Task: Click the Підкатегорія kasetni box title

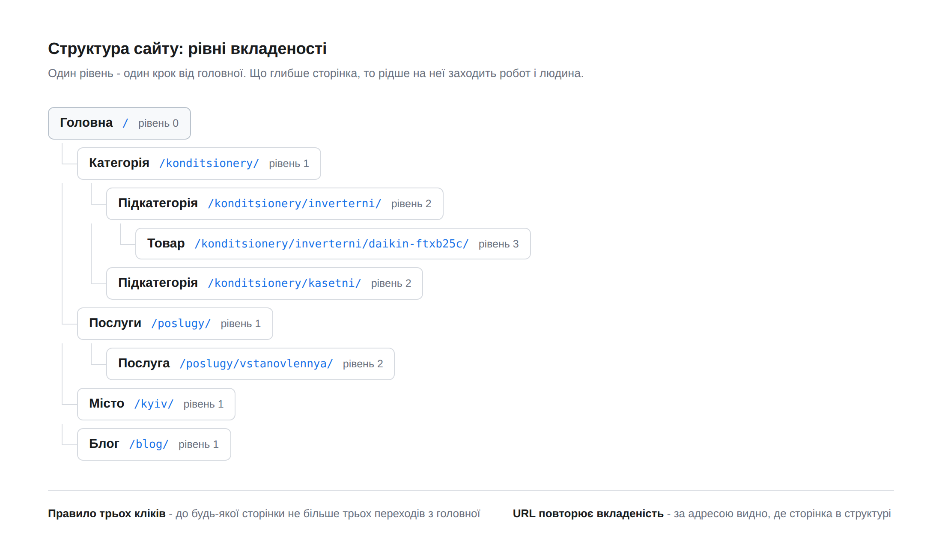Action: 158,283
